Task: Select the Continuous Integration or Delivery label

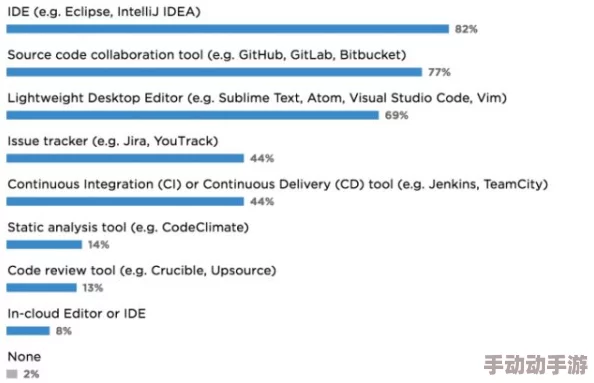Action: tap(278, 184)
